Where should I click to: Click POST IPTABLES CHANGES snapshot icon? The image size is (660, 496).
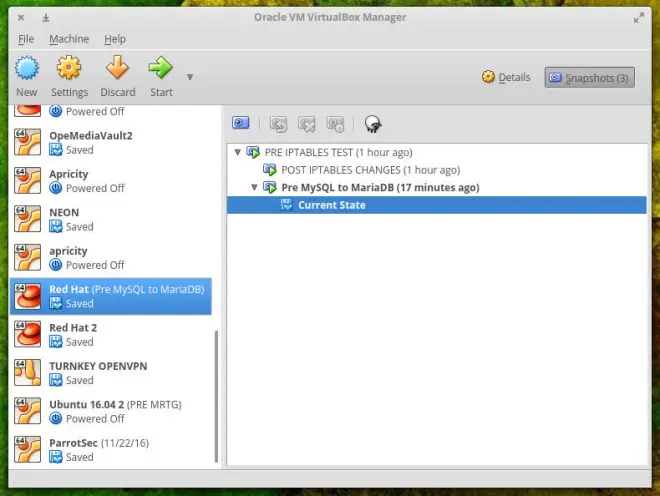click(270, 170)
